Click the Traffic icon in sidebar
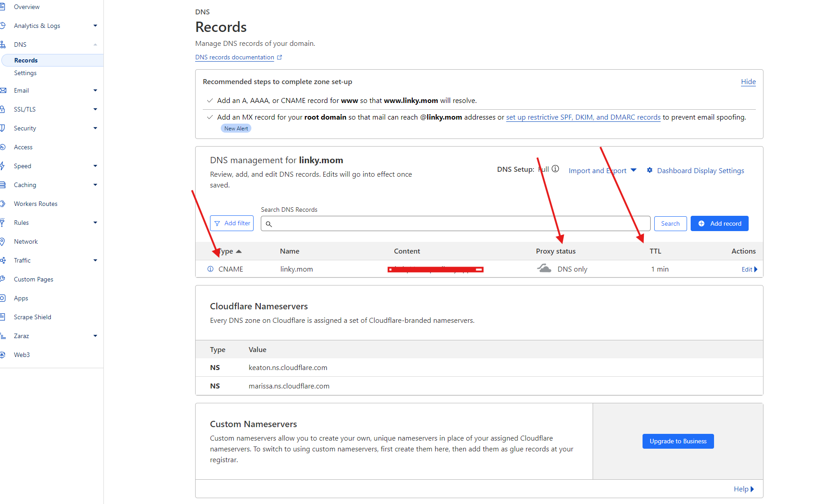This screenshot has width=817, height=504. tap(3, 260)
